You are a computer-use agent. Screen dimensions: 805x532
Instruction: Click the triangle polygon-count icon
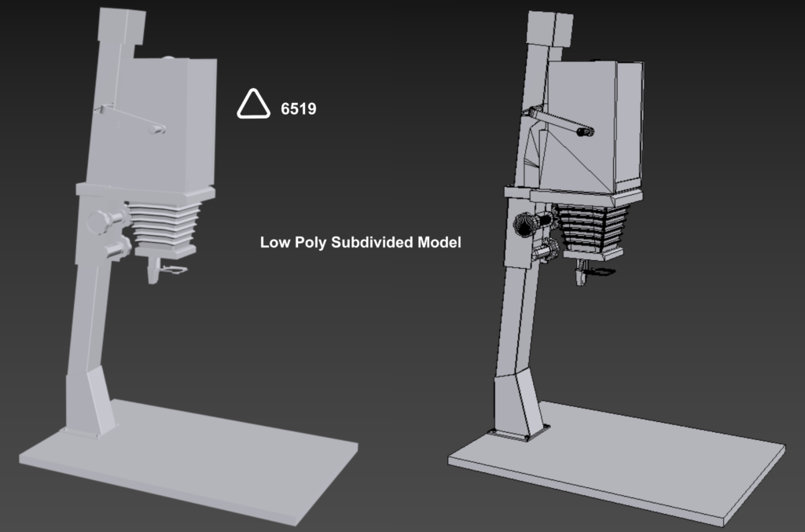coord(254,104)
